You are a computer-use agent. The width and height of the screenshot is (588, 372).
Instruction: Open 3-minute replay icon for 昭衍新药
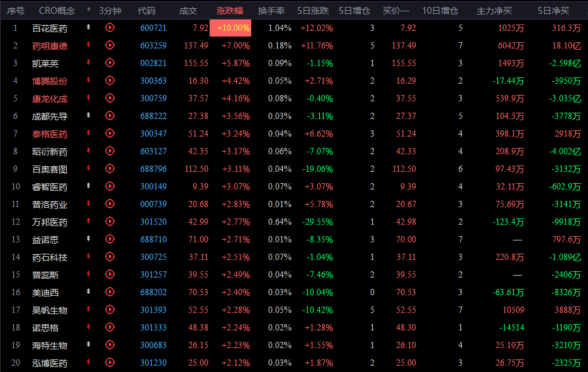[x=110, y=150]
